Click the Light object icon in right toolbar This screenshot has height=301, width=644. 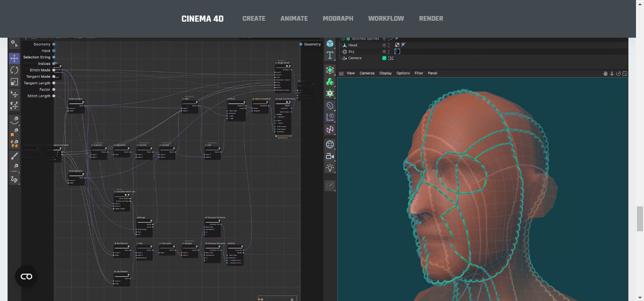330,167
